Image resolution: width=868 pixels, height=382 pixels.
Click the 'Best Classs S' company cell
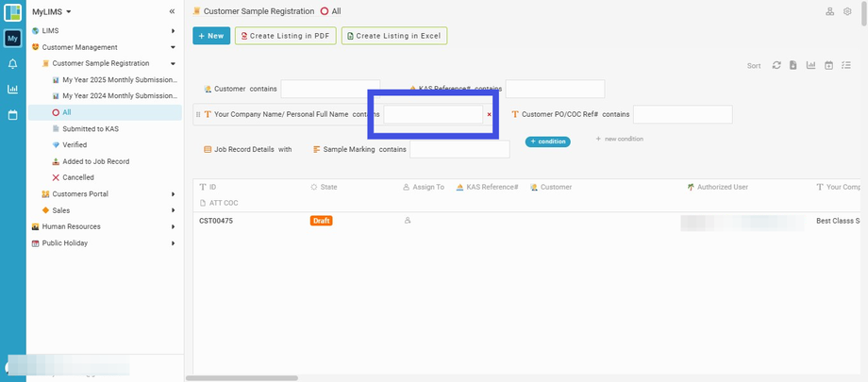click(x=838, y=221)
